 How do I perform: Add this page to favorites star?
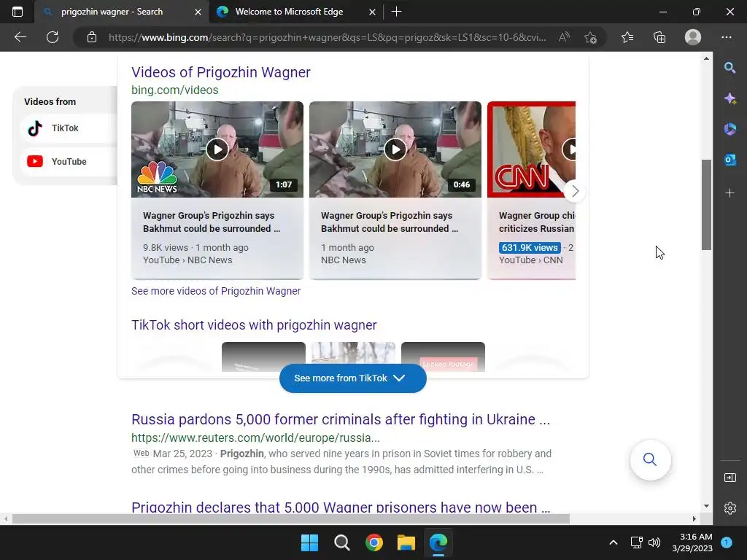pyautogui.click(x=591, y=37)
